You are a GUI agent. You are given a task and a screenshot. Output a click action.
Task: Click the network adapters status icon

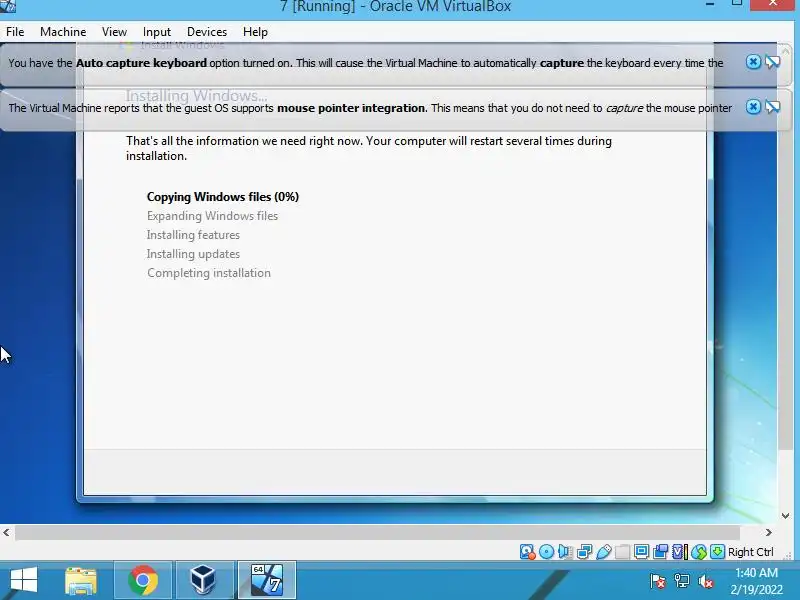pos(585,552)
